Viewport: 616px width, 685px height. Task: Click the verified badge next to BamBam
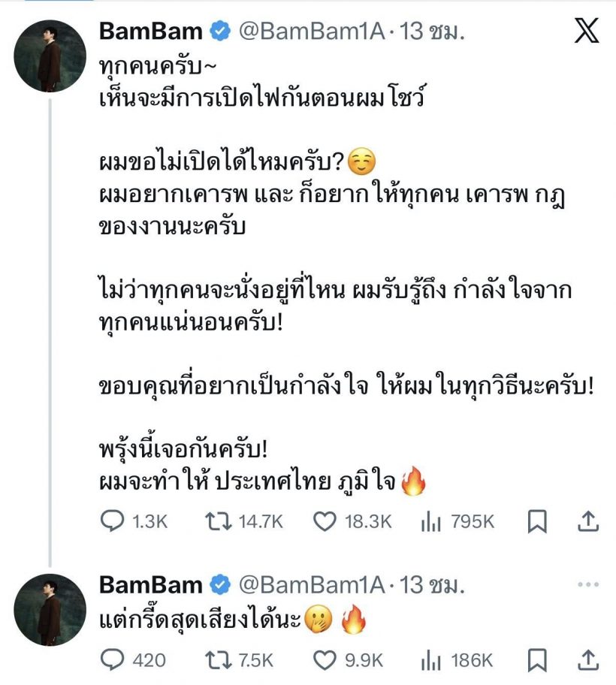(219, 32)
